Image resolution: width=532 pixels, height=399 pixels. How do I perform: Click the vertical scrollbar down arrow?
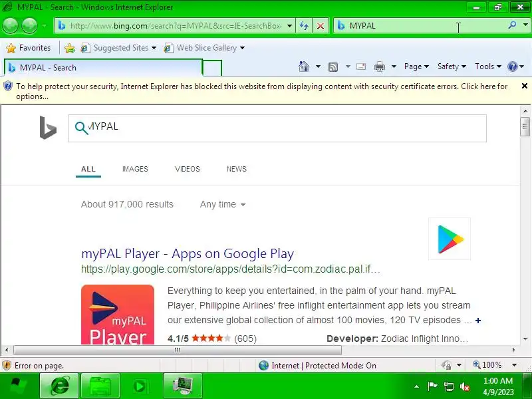click(x=525, y=339)
